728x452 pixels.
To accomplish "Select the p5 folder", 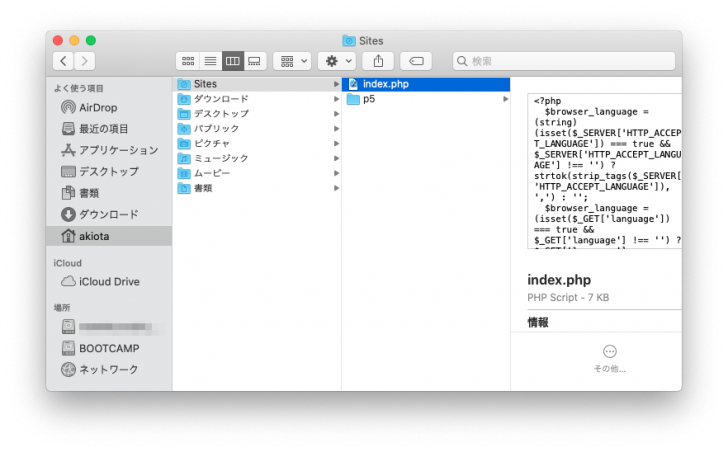I will (x=369, y=99).
